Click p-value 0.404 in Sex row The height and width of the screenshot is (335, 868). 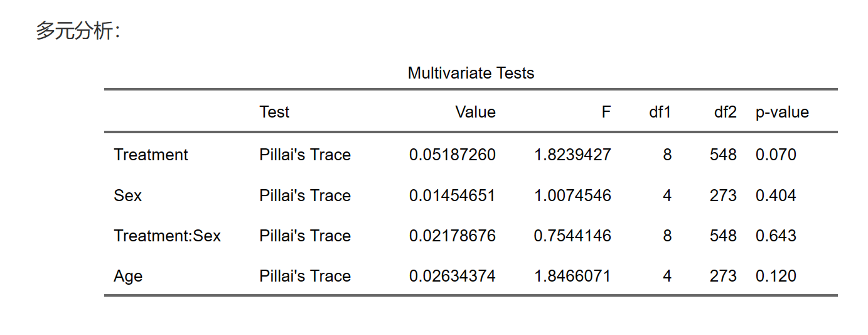(x=776, y=196)
